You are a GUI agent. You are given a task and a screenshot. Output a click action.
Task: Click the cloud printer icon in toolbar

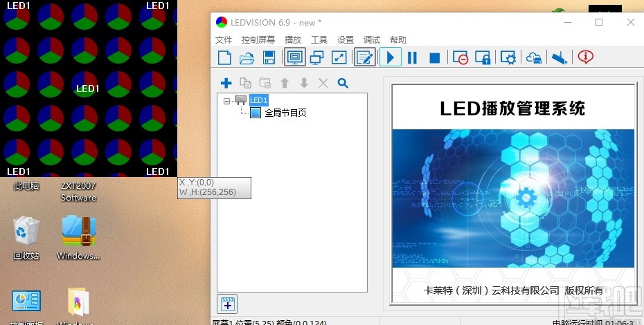click(x=533, y=57)
